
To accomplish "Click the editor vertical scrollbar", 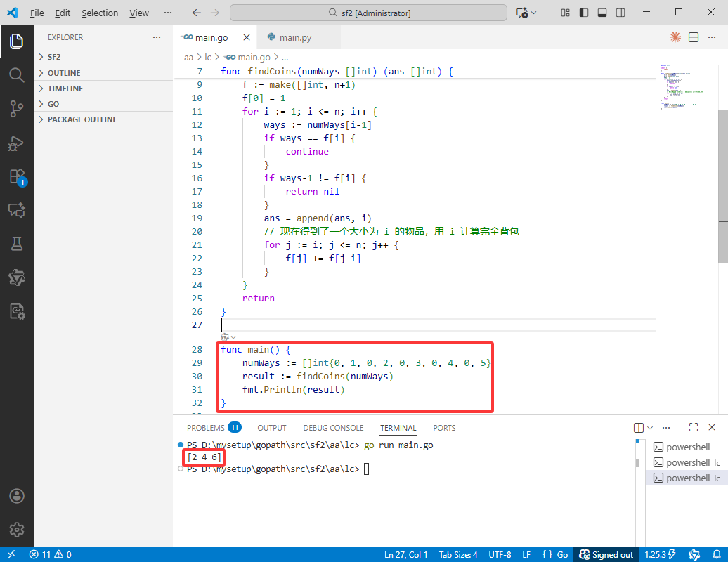I will tap(723, 187).
